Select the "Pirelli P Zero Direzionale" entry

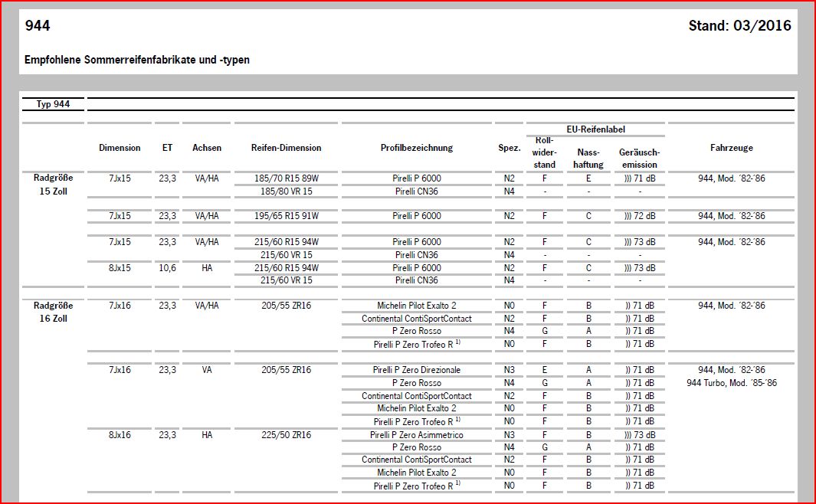coord(417,370)
